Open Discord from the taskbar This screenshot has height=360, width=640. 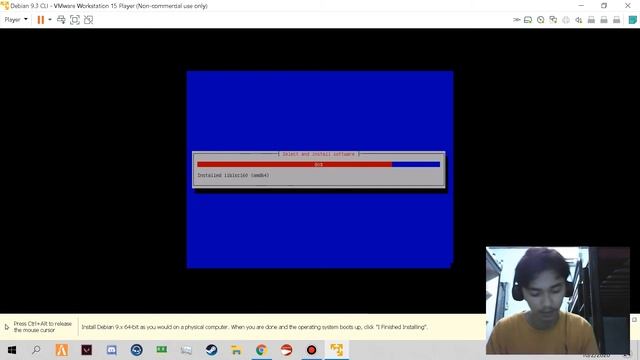[111, 350]
